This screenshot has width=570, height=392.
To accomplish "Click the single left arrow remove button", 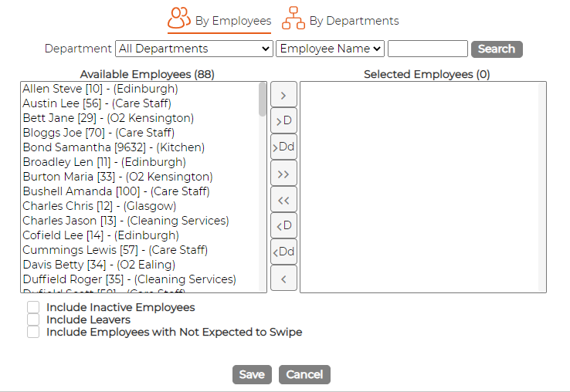I will (283, 279).
